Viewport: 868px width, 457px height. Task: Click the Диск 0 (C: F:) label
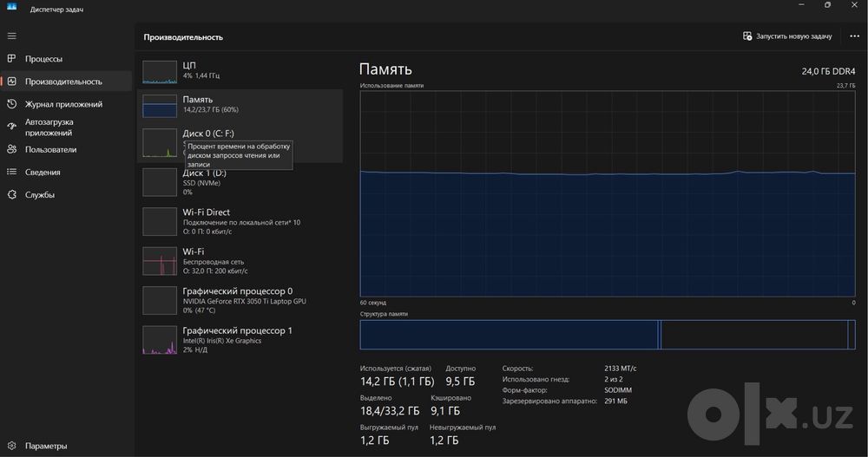(x=208, y=134)
